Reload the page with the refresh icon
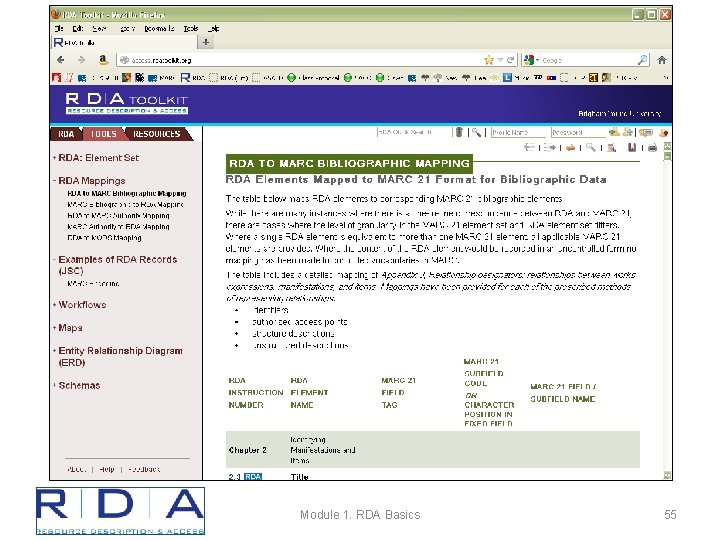 coord(510,60)
